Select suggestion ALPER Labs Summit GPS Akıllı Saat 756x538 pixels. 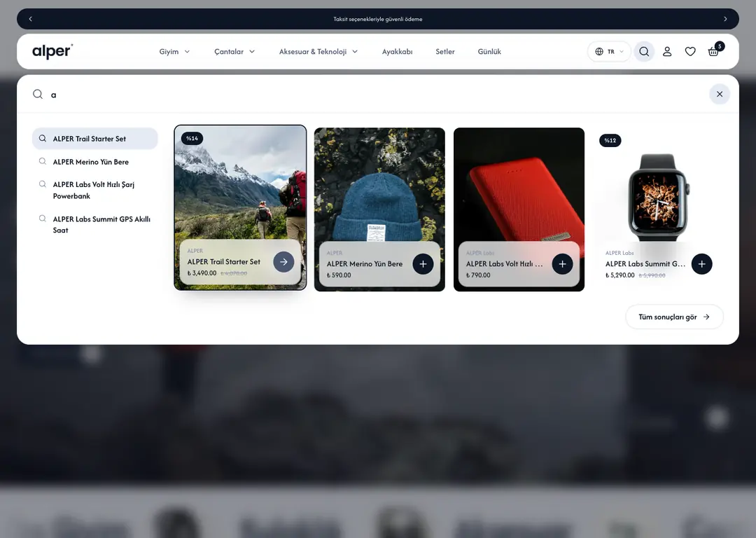click(x=95, y=224)
